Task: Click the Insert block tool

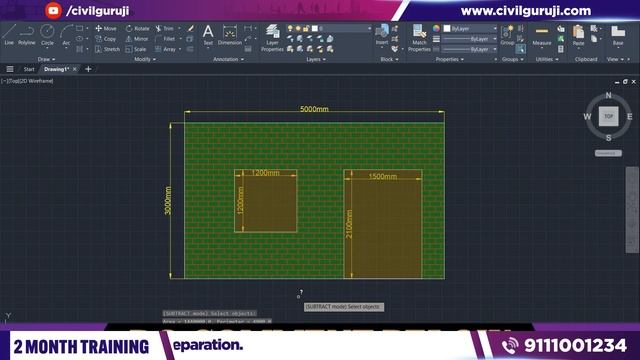Action: 382,35
